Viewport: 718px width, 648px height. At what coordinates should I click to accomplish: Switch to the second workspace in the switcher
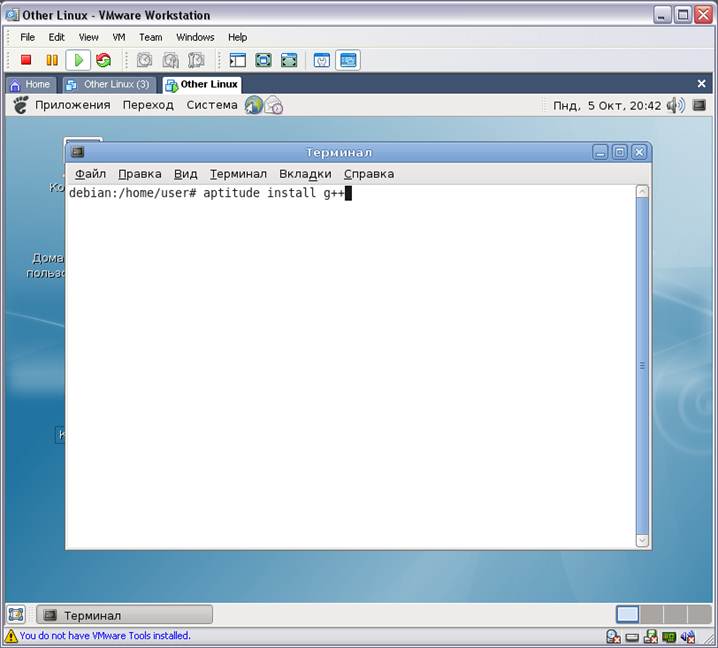point(652,615)
